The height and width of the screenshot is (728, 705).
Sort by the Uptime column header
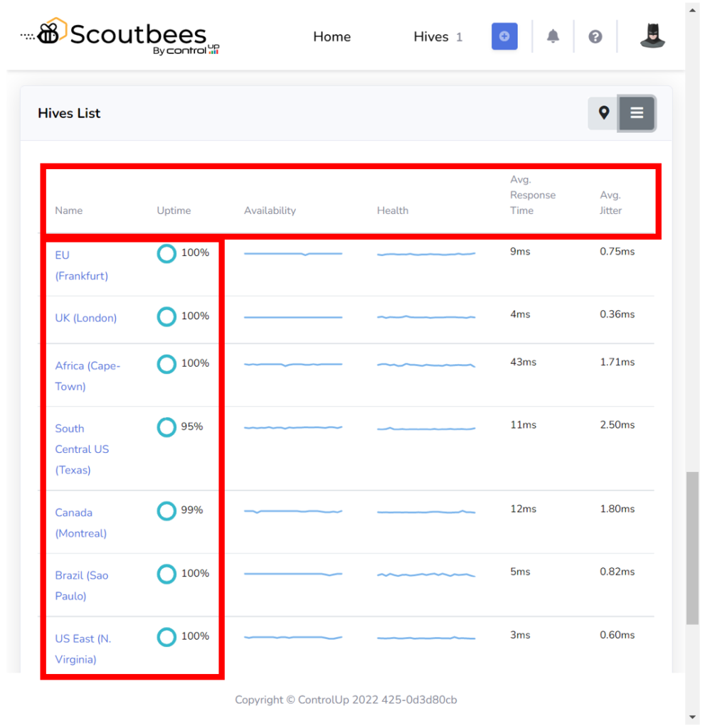(174, 210)
